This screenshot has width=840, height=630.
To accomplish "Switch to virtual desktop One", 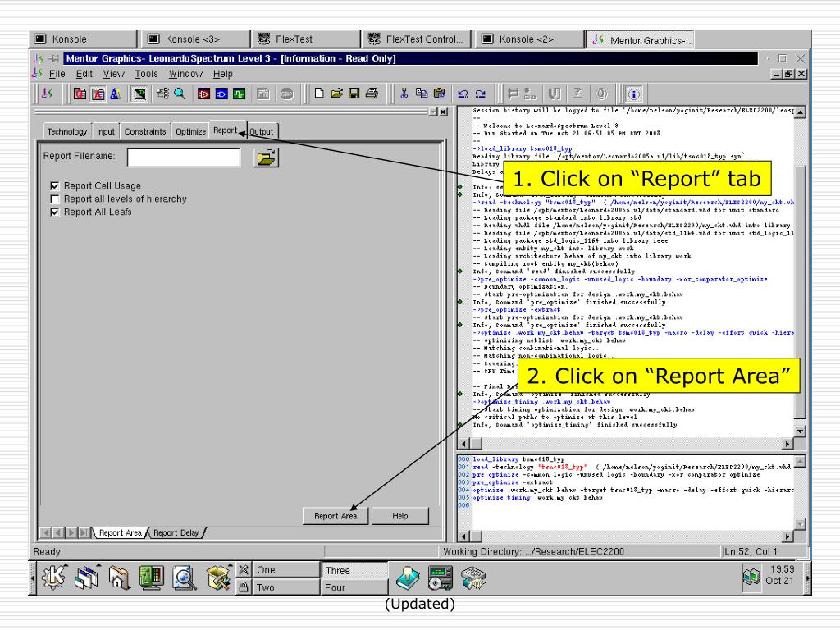I will (x=285, y=570).
